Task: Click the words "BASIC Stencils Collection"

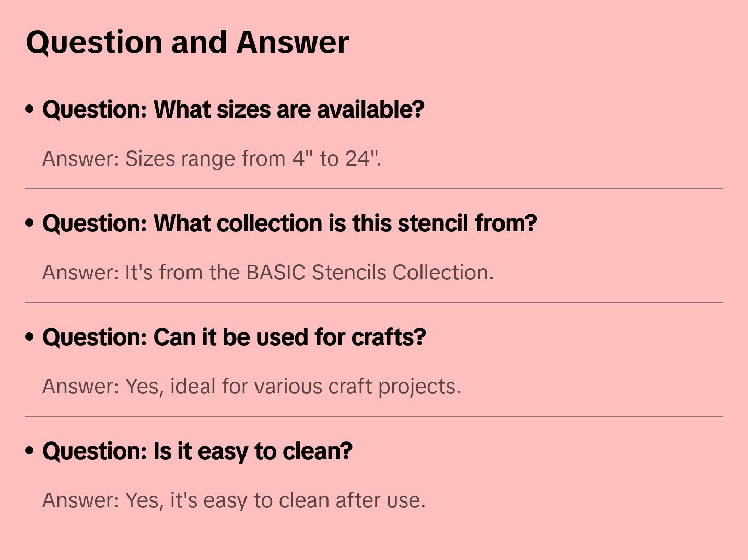Action: [x=369, y=273]
